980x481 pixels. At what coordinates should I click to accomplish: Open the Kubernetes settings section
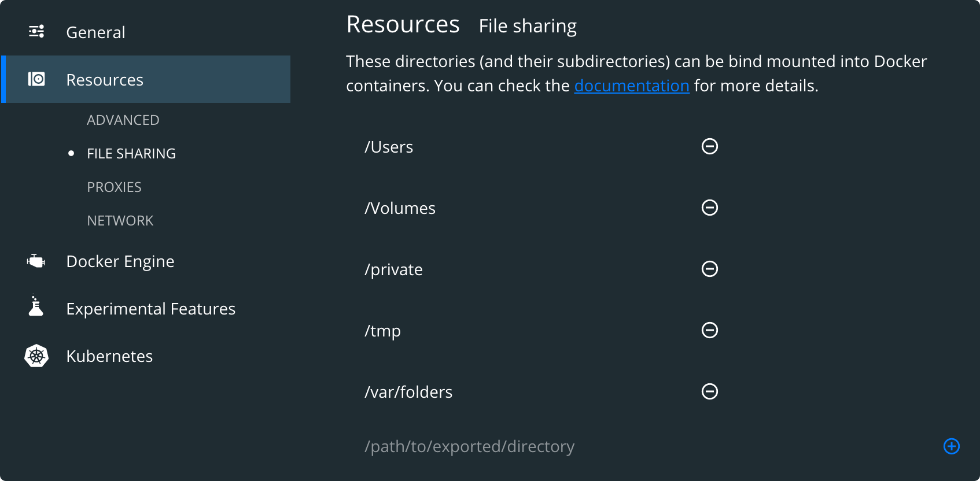(109, 356)
